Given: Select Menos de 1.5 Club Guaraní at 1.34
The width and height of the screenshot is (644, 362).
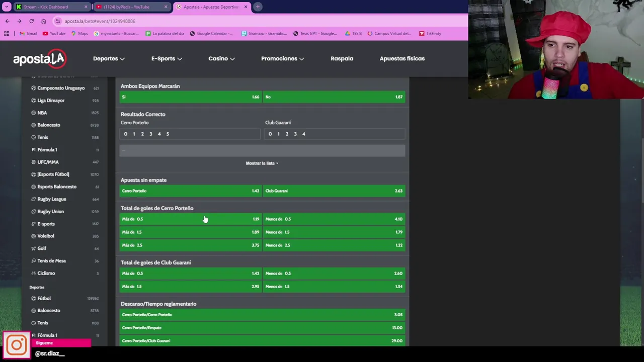Looking at the screenshot, I should pos(334,287).
